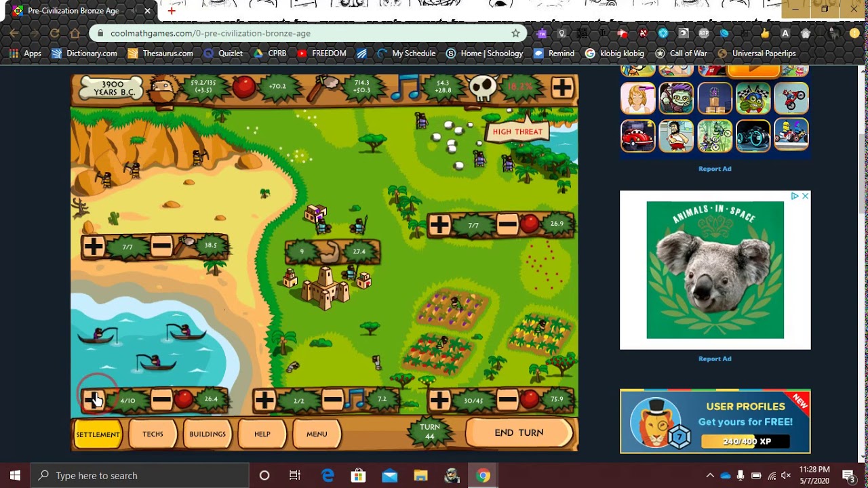Image resolution: width=868 pixels, height=488 pixels.
Task: Open the Call of War bookmark
Action: 681,53
